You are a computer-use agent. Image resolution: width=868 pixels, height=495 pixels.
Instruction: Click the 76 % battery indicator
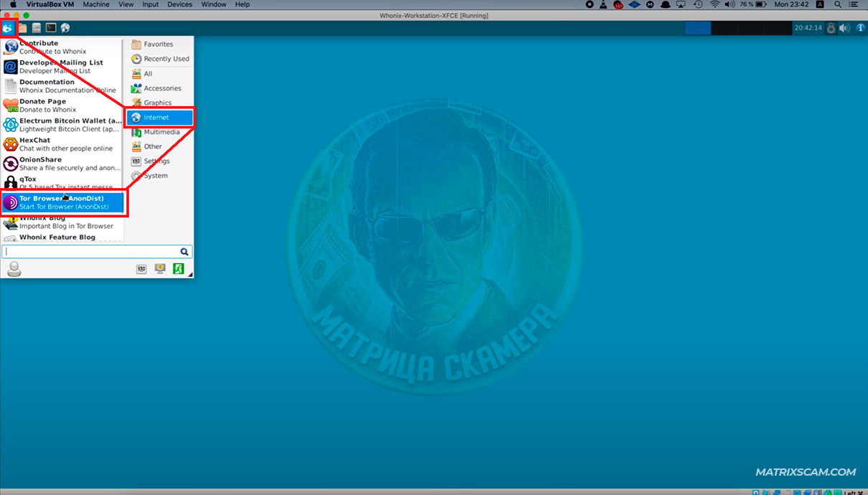pos(754,4)
